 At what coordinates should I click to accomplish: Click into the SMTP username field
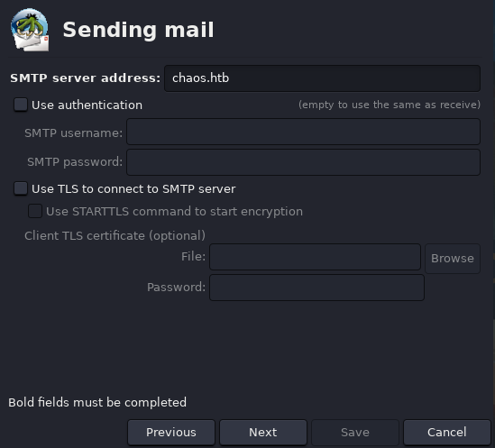(x=303, y=132)
